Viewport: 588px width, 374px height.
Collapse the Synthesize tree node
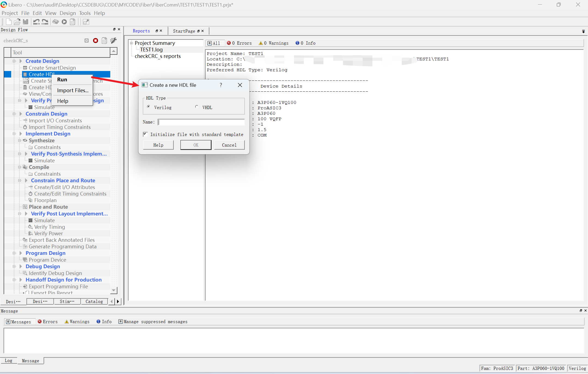(x=20, y=141)
